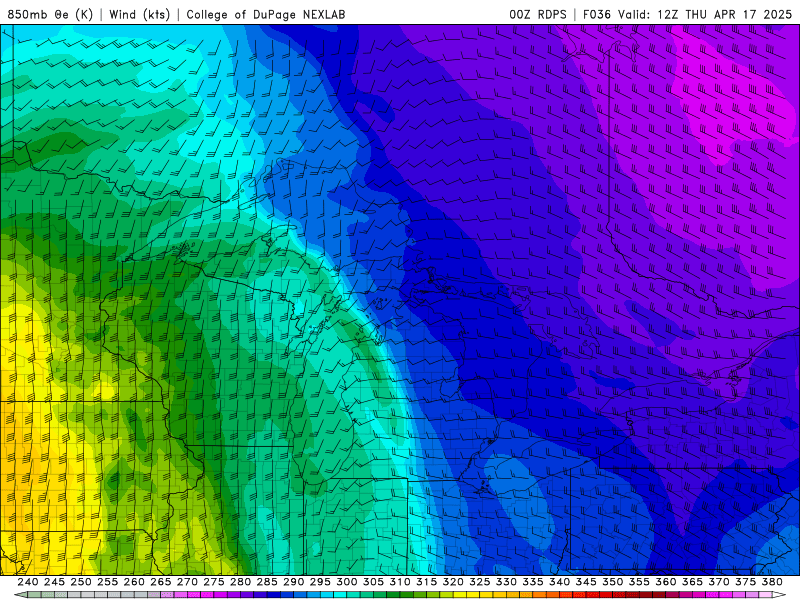Click the left arrow tip of the color bar
Viewport: 800px width, 600px height.
19,595
